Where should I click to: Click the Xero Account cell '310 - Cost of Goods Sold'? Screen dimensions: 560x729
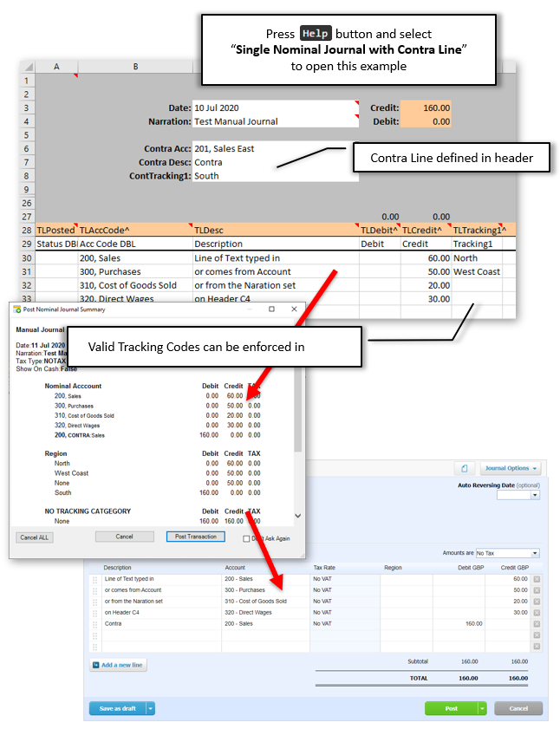tap(265, 602)
